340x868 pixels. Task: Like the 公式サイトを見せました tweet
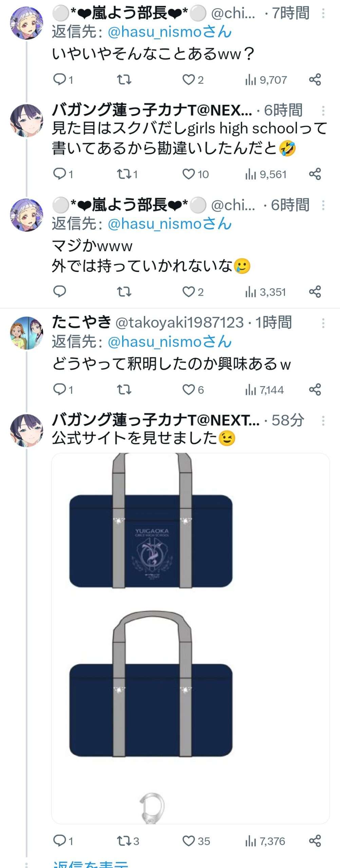(196, 841)
